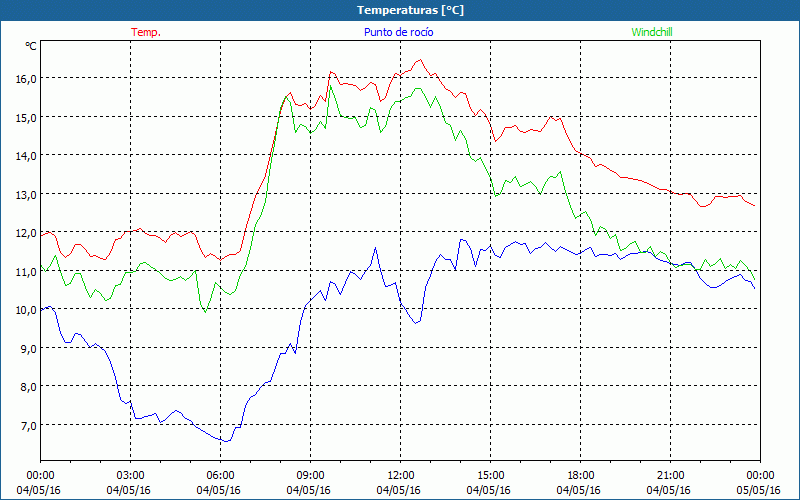Select the 11,0 y-axis value
800x500 pixels.
tap(26, 272)
